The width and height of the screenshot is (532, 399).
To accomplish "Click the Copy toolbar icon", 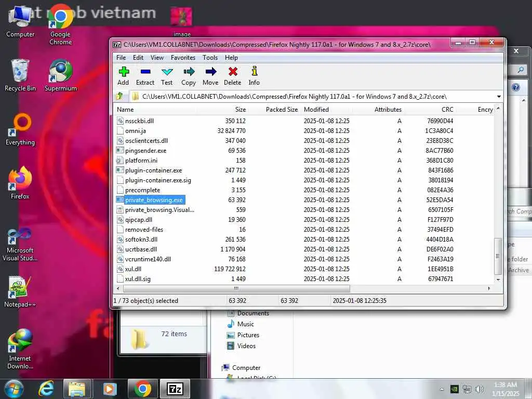I will pyautogui.click(x=189, y=76).
